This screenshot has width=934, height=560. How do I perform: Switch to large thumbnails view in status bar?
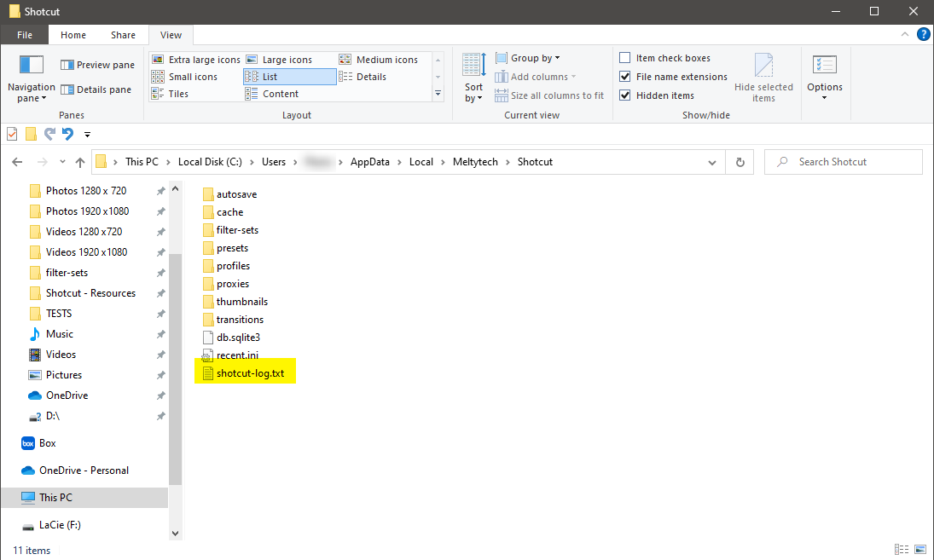click(920, 549)
